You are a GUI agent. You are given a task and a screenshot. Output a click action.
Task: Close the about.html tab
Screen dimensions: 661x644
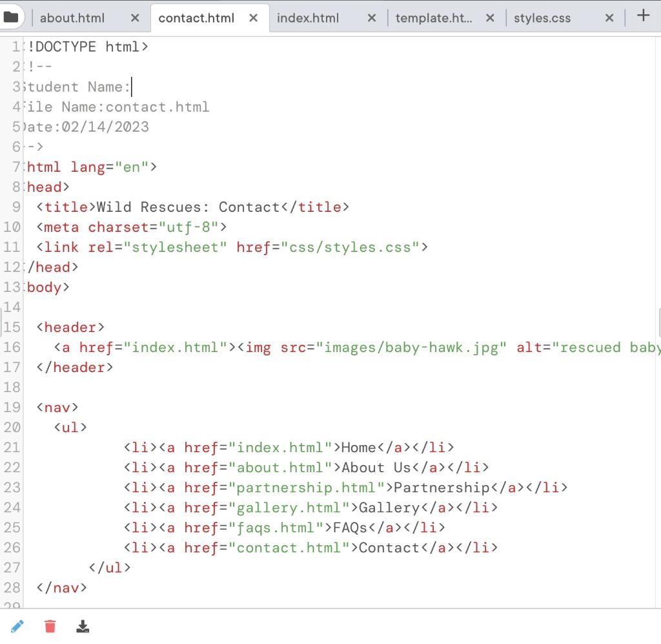point(134,18)
